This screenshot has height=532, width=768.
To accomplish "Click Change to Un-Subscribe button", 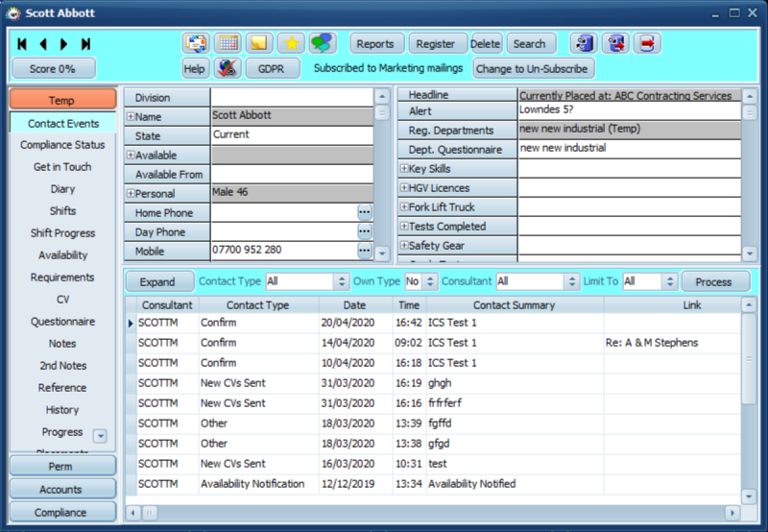I will (534, 68).
